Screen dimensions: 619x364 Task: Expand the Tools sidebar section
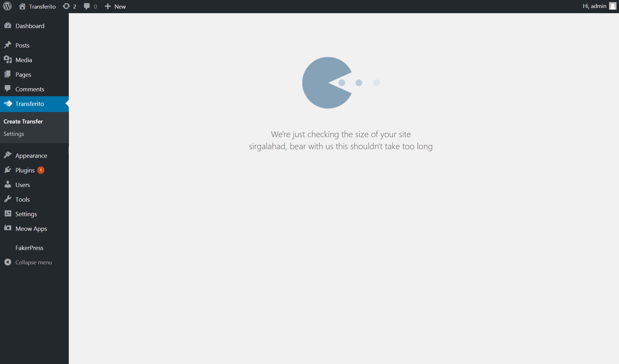[22, 199]
